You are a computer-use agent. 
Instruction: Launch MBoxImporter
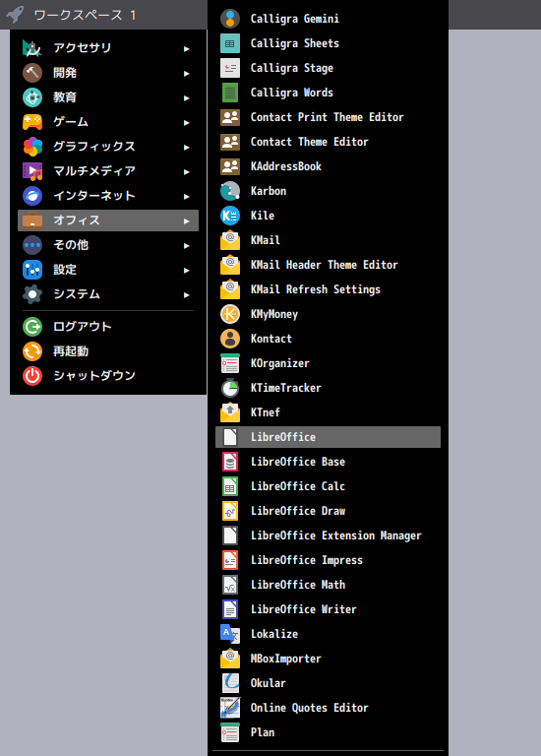coord(329,659)
